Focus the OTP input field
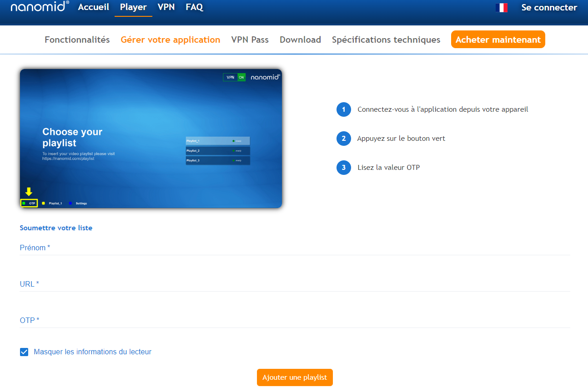This screenshot has width=588, height=387. click(x=295, y=321)
